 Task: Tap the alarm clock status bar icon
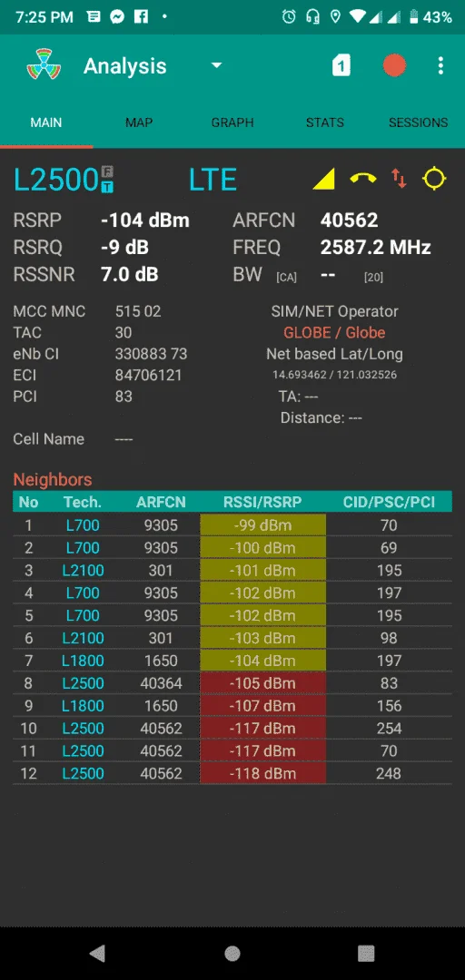coord(289,17)
